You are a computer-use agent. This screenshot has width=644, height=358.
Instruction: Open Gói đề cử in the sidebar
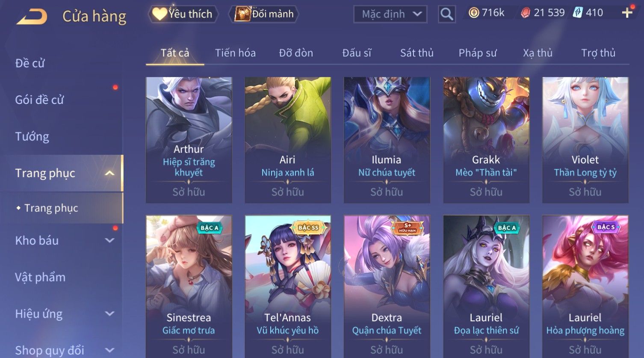pyautogui.click(x=39, y=100)
